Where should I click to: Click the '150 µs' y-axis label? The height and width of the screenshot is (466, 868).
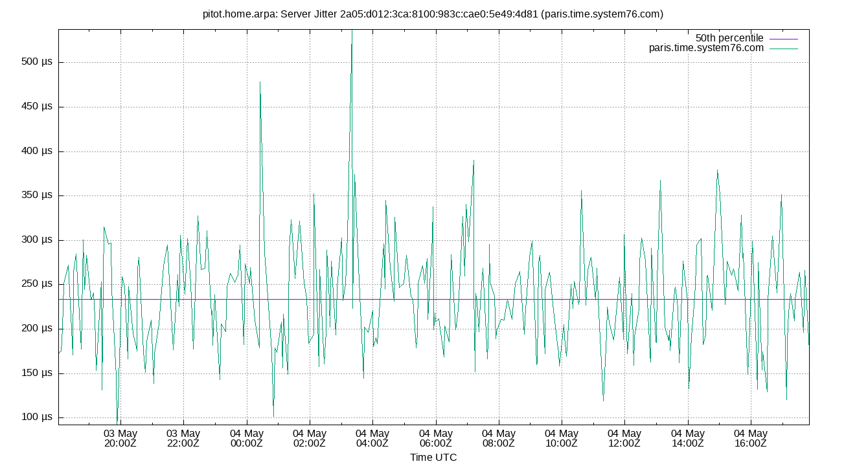37,373
